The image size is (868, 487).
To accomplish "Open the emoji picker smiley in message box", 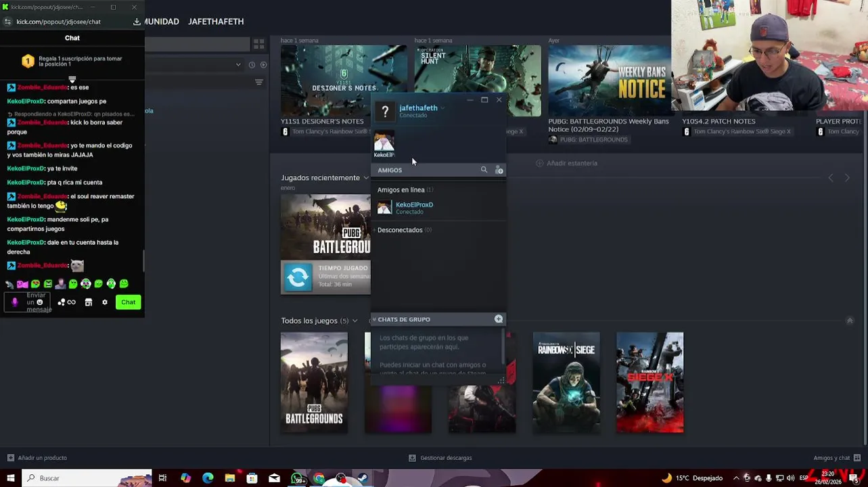I will point(39,302).
